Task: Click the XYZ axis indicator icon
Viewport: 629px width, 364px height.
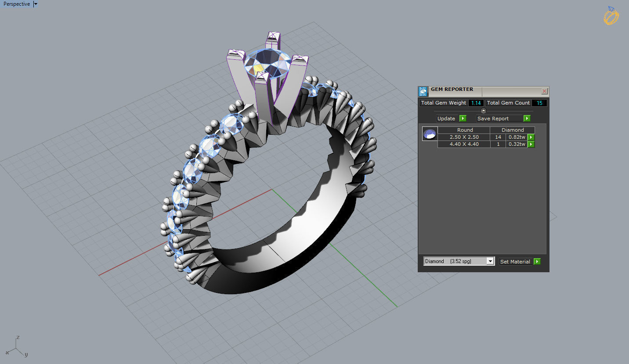Action: point(16,346)
